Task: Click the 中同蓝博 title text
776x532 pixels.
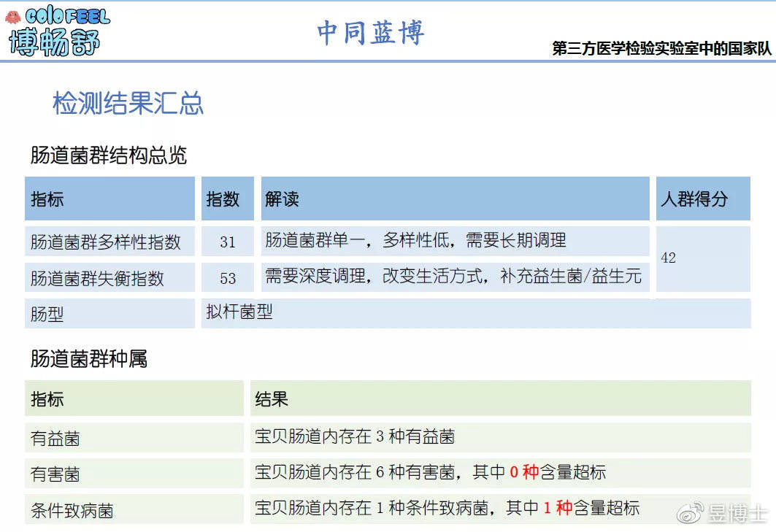Action: [371, 33]
